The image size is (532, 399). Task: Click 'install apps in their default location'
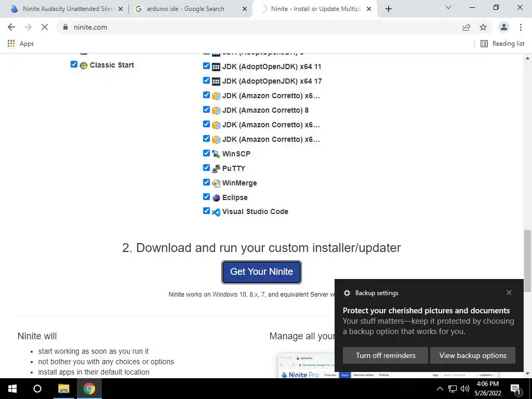point(94,372)
